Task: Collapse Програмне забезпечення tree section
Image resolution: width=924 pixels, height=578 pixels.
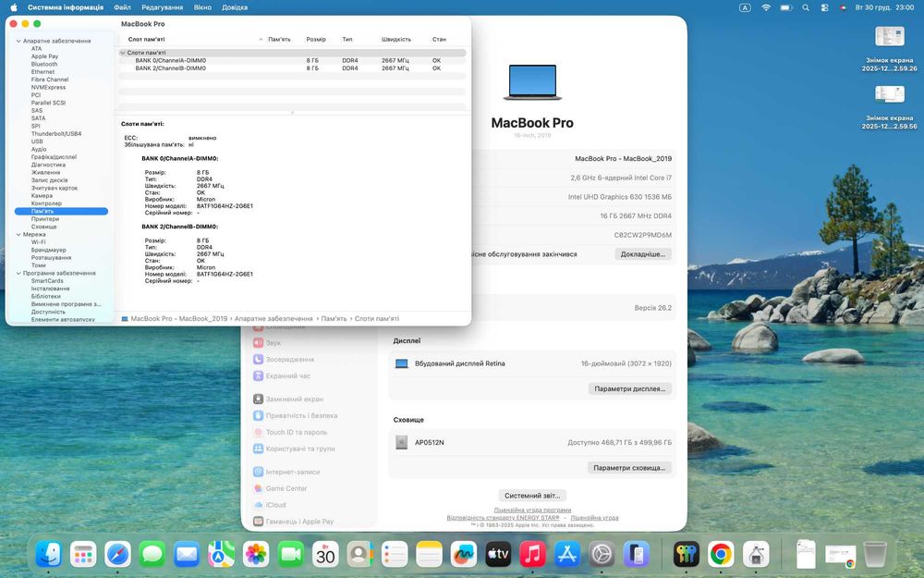Action: point(18,274)
